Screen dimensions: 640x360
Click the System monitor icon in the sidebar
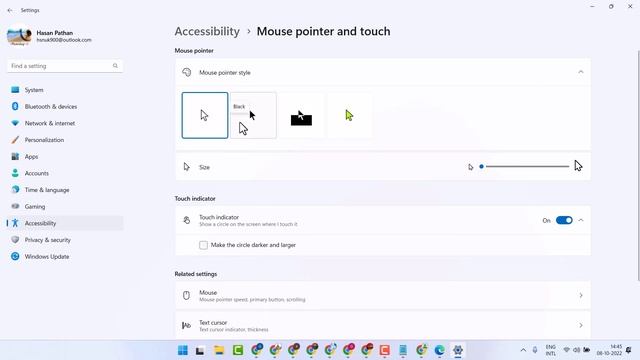point(15,90)
